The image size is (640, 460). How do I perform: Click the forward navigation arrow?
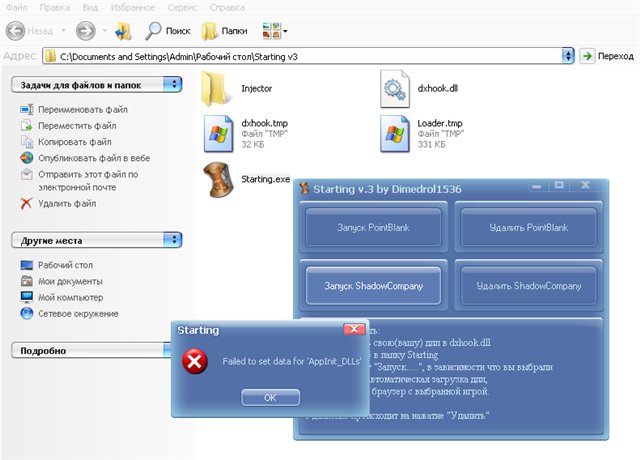86,31
